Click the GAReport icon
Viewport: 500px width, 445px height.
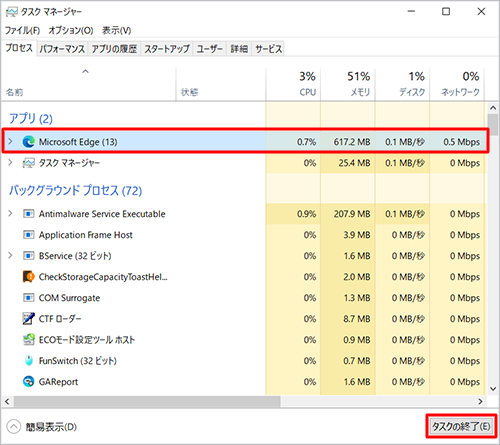coord(29,382)
